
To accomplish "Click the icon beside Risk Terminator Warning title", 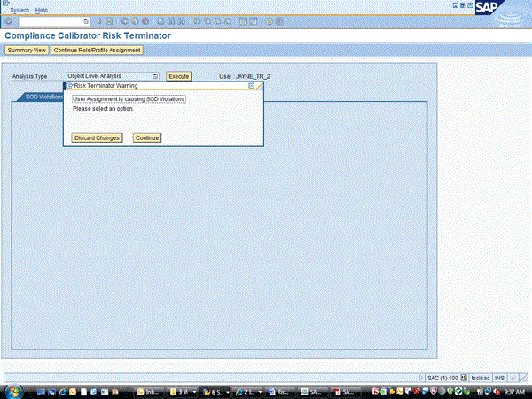I will [70, 86].
